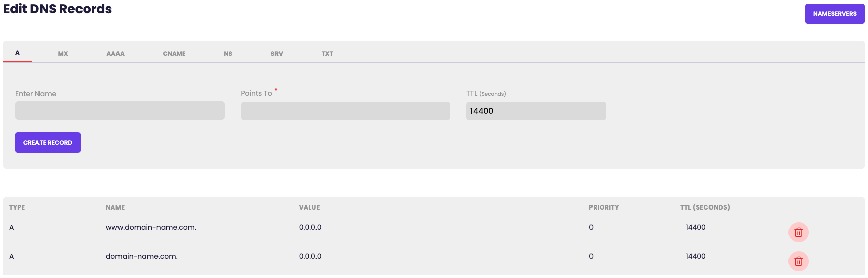Screen dimensions: 868x278
Task: Click the www.domain-name.com. record name
Action: 151,227
